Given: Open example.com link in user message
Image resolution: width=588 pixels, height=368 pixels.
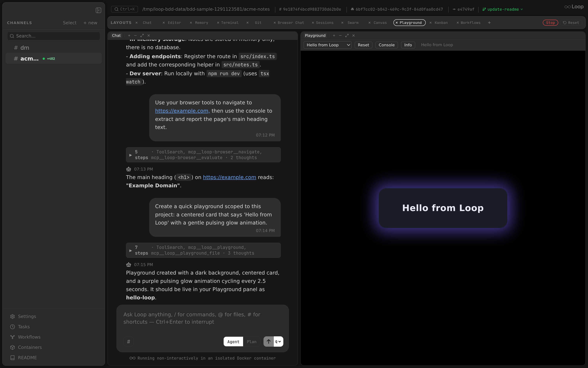Looking at the screenshot, I should click(182, 111).
